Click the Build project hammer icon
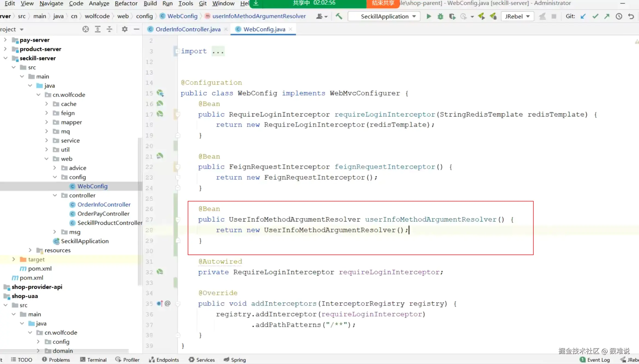639x364 pixels. 339,16
